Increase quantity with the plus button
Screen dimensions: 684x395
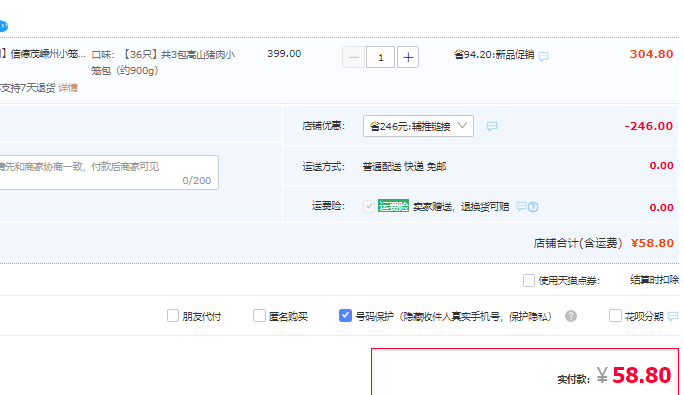point(408,57)
